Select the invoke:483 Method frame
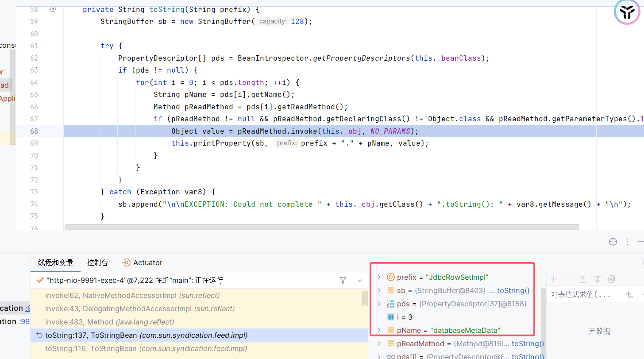The height and width of the screenshot is (359, 644). (x=199, y=322)
